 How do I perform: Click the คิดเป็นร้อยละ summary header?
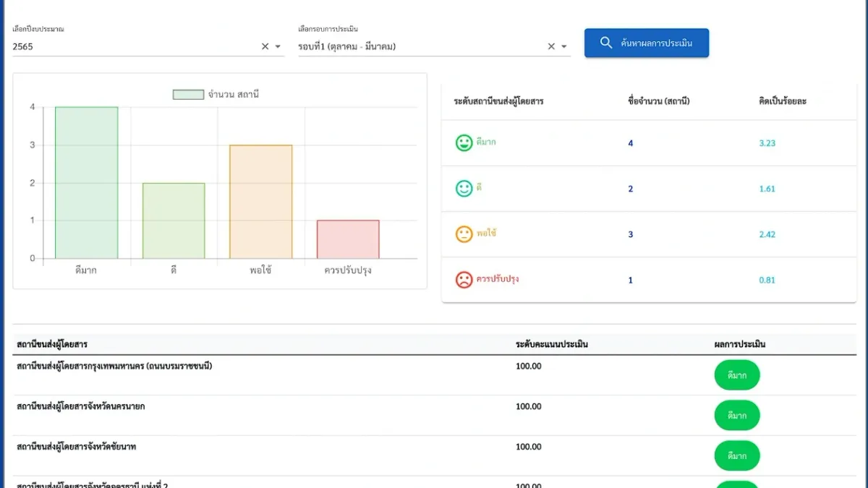coord(783,101)
